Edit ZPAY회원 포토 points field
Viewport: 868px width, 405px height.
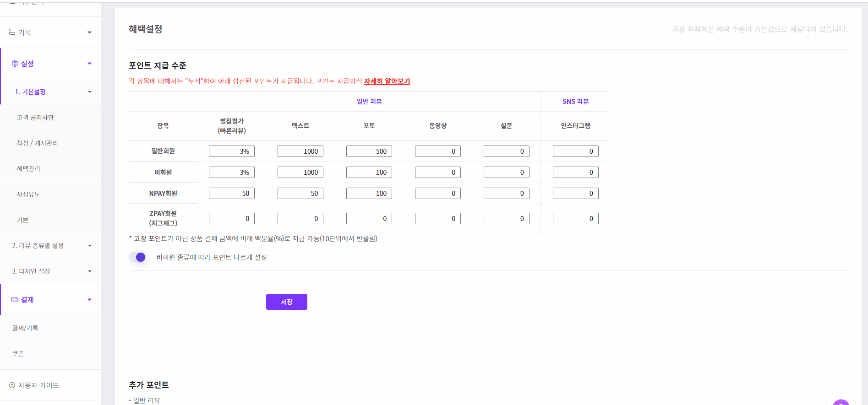pyautogui.click(x=369, y=219)
